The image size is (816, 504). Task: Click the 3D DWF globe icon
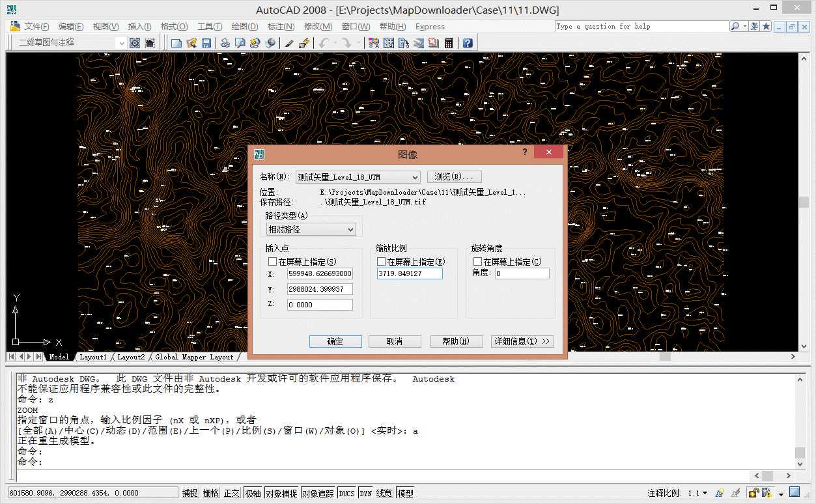270,43
